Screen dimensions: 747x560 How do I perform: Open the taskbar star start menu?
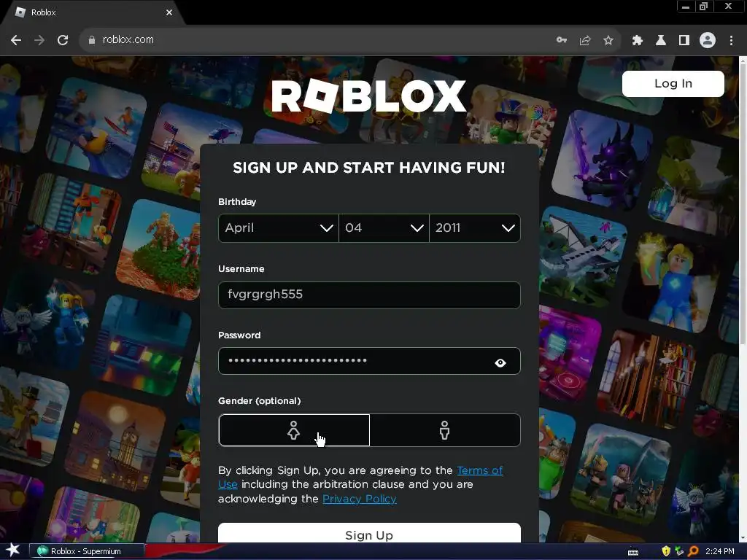(12, 551)
